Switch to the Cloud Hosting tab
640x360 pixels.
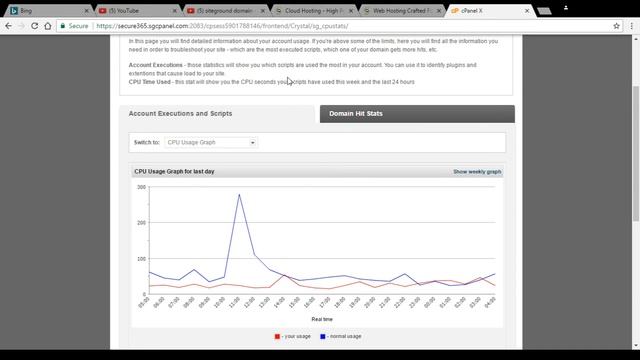(x=314, y=11)
